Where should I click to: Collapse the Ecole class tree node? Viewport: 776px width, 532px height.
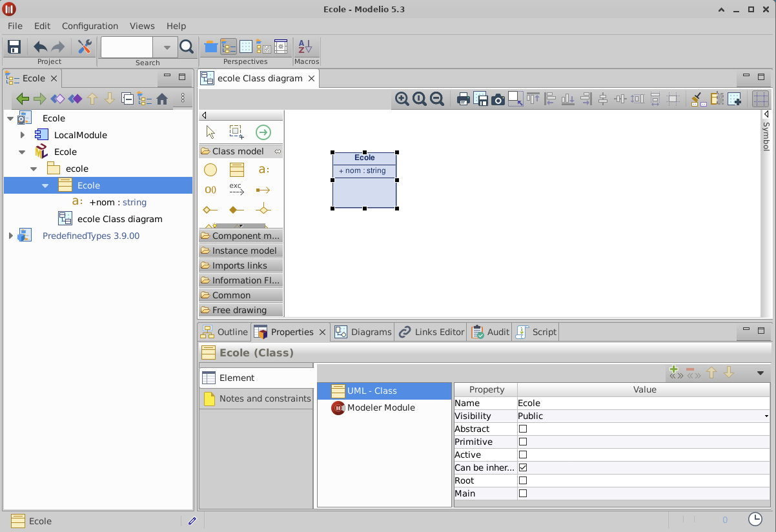45,185
